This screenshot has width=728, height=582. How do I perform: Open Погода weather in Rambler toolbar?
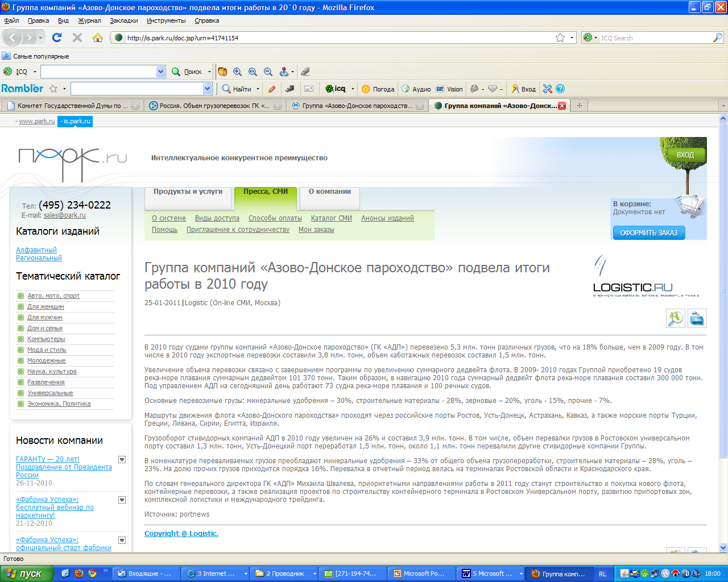378,89
